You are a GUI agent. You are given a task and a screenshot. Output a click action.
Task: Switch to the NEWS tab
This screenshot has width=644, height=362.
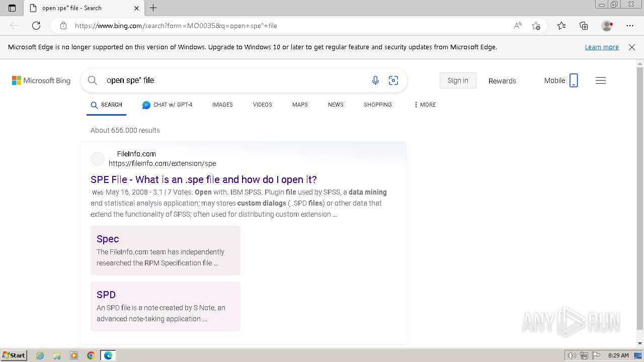point(336,105)
